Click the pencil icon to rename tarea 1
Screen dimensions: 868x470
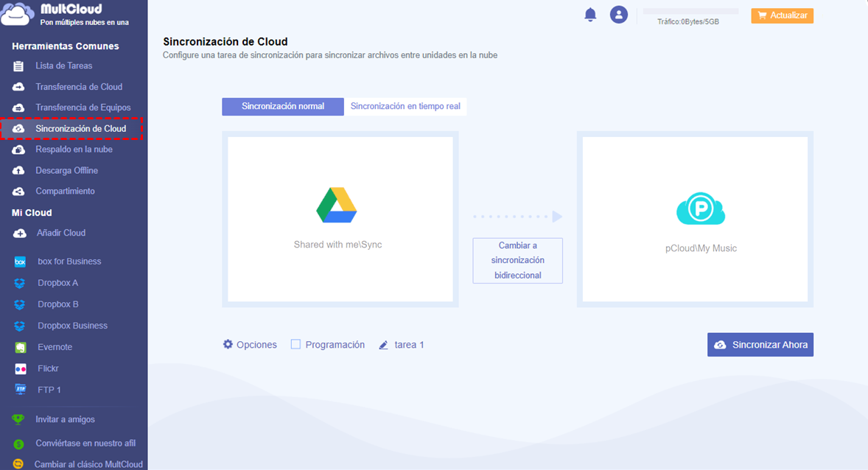(383, 345)
